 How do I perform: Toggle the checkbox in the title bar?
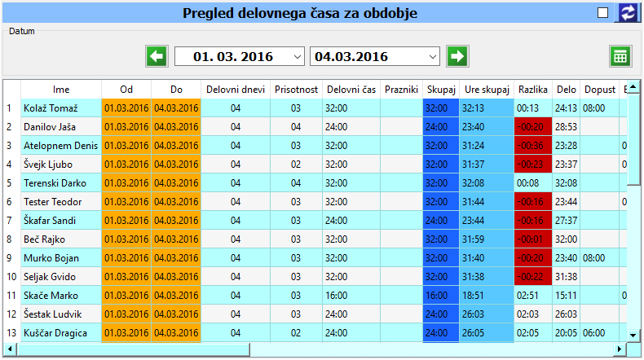[603, 12]
